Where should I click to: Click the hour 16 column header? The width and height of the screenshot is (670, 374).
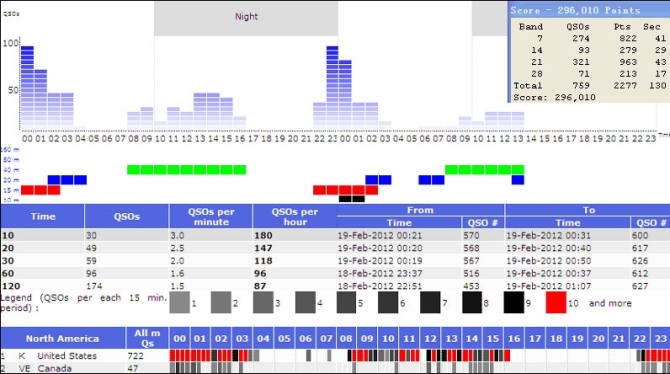tap(514, 339)
